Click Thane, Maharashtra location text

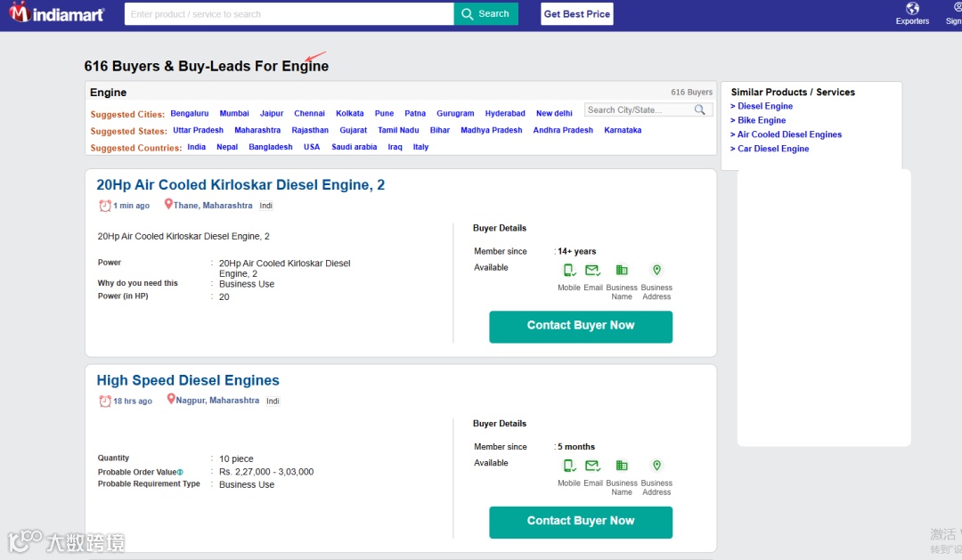(x=213, y=206)
